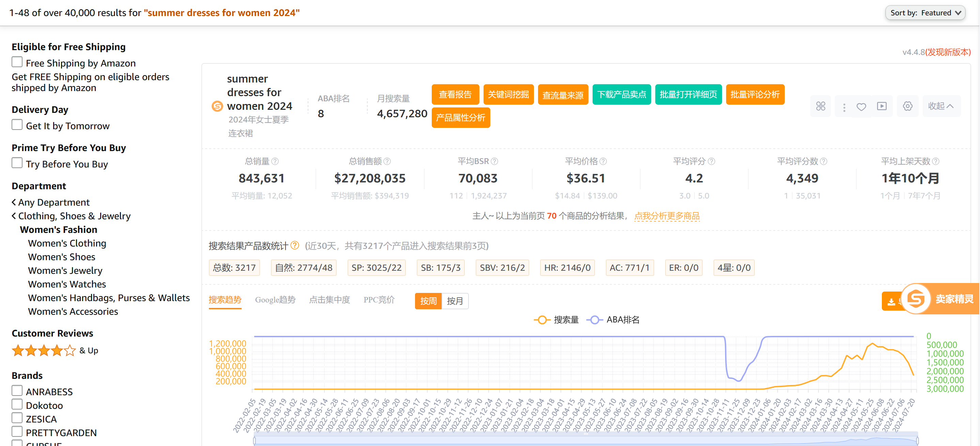
Task: Check the Free Shipping by Amazon box
Action: coord(17,62)
